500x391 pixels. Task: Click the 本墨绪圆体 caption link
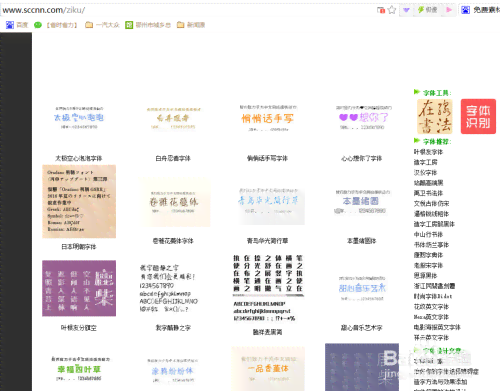[362, 241]
